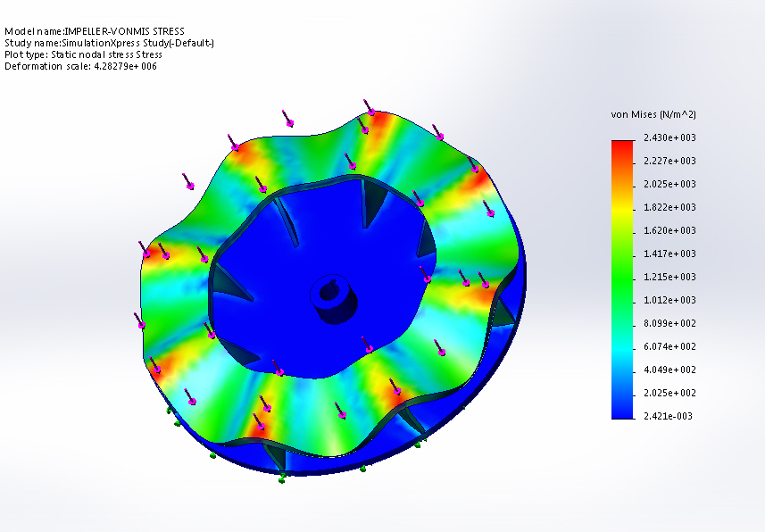Click the Plot type Static nodal stress text

83,54
